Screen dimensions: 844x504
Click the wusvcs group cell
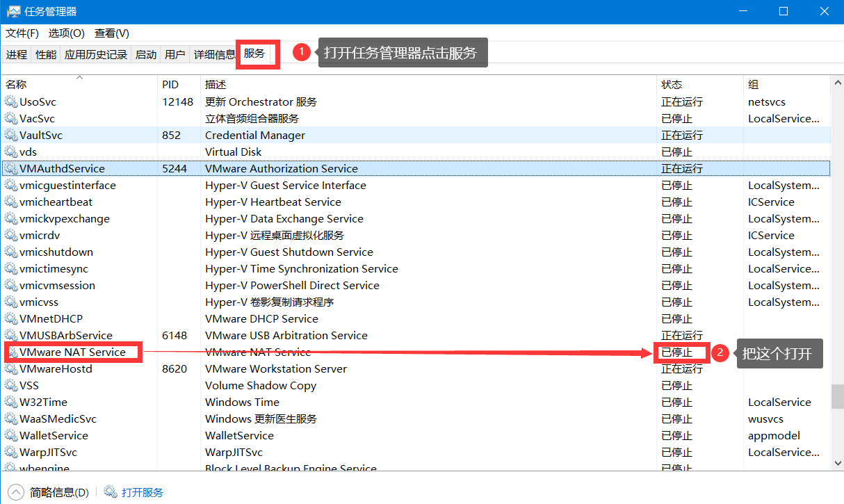click(765, 418)
